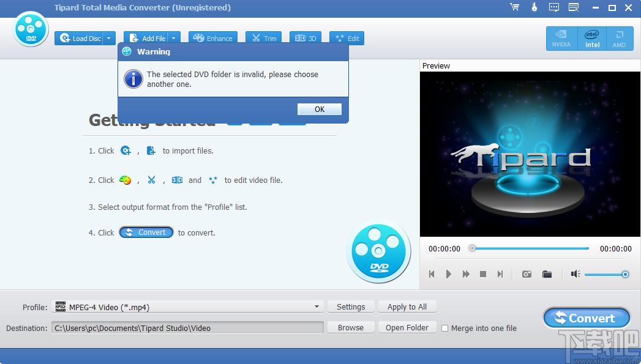Click the load disc icon in Getting Started
Viewport: 641px width, 364px height.
click(x=126, y=150)
